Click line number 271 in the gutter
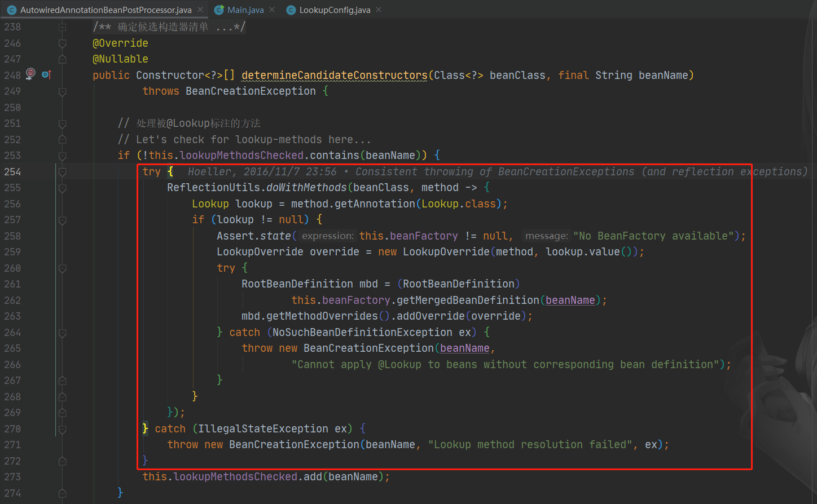 tap(12, 445)
